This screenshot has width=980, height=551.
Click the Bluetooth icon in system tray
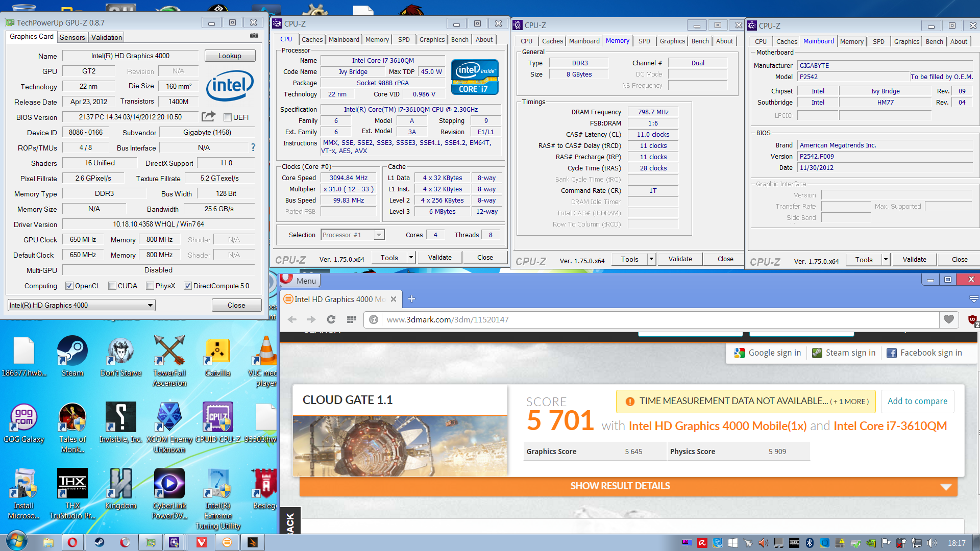(810, 543)
